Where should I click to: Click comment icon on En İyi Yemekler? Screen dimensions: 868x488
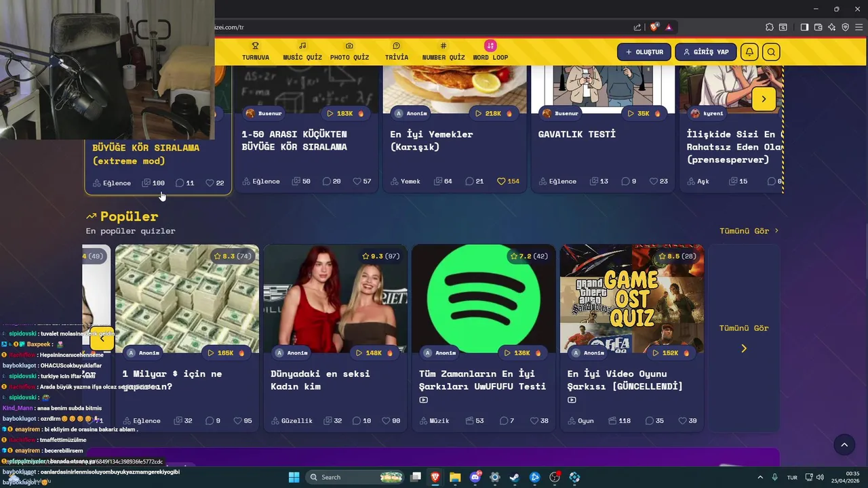point(469,182)
